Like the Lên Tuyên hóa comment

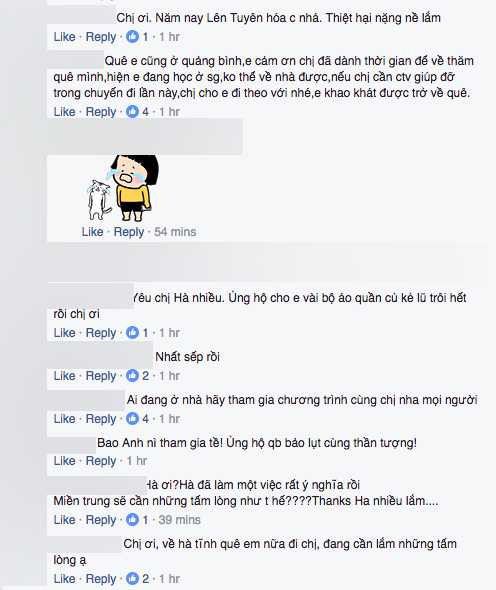(64, 36)
